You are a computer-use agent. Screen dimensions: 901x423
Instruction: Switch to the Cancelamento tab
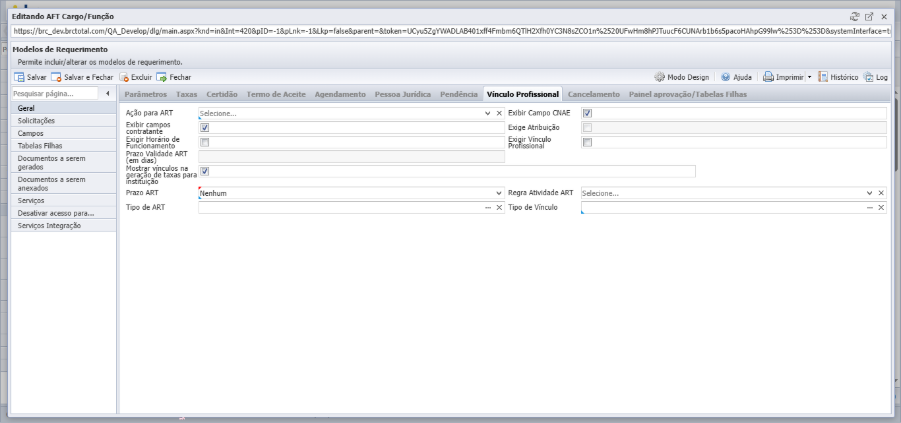594,94
